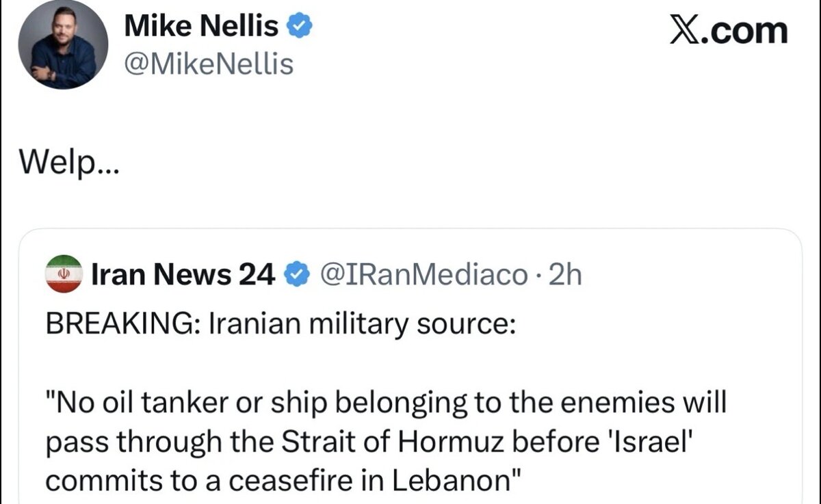Image resolution: width=821 pixels, height=504 pixels.
Task: Open the @MikeNellis handle link
Action: 209,64
